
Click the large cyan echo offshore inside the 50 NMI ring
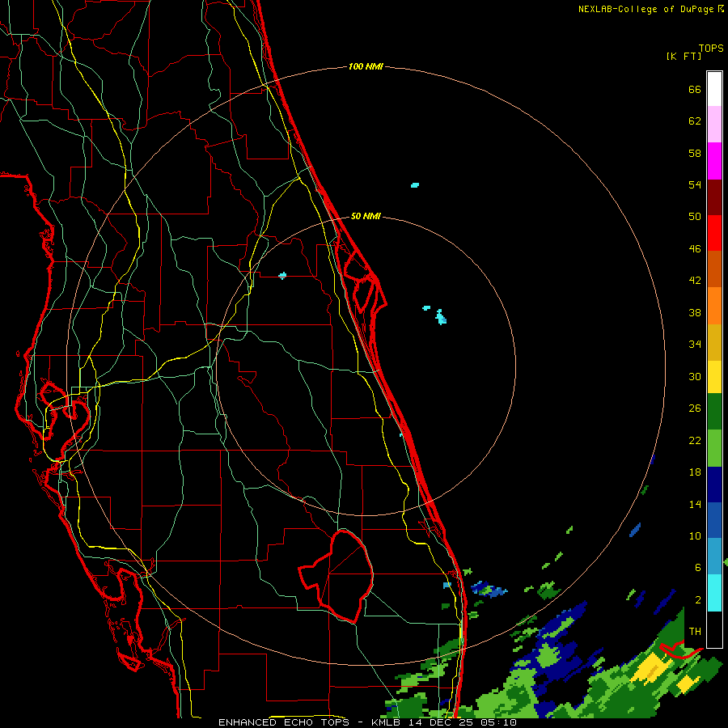441,317
